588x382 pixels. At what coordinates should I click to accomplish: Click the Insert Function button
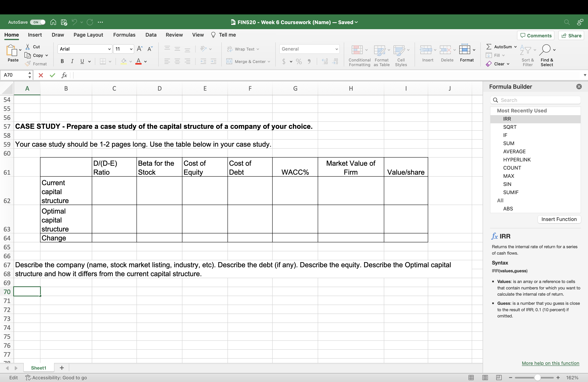559,219
